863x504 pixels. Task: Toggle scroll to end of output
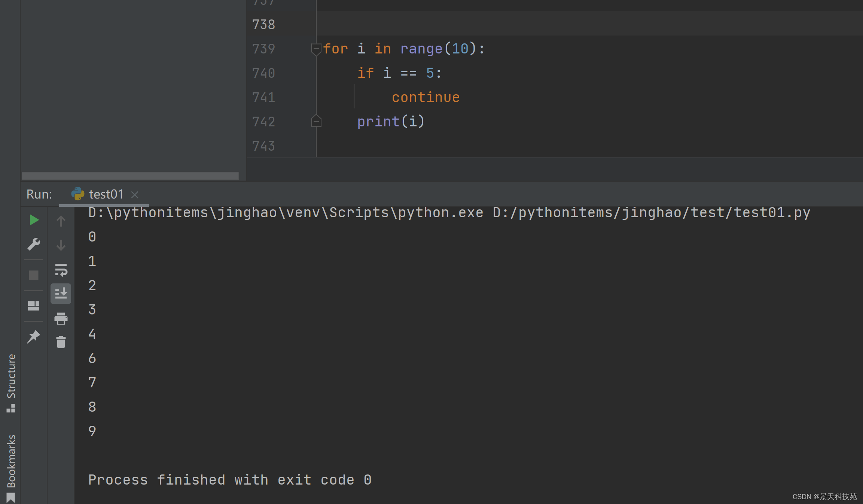point(61,294)
